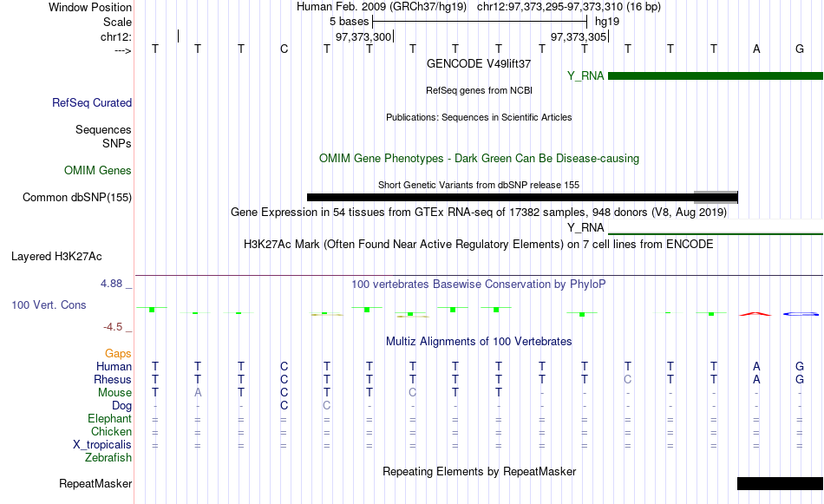The height and width of the screenshot is (504, 824).
Task: Click the chr12: row label
Action: coord(115,36)
